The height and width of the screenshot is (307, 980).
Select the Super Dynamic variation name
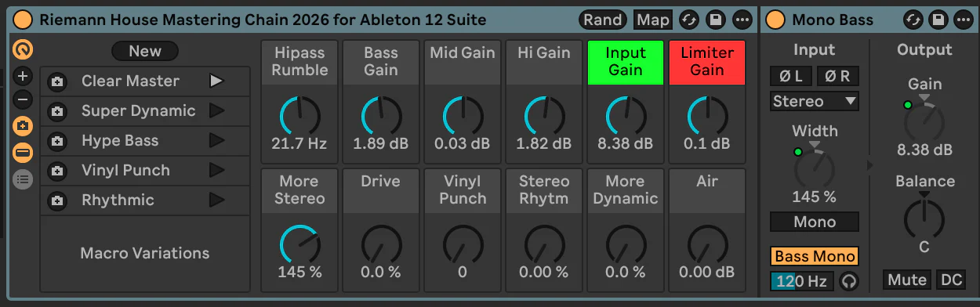tap(139, 110)
